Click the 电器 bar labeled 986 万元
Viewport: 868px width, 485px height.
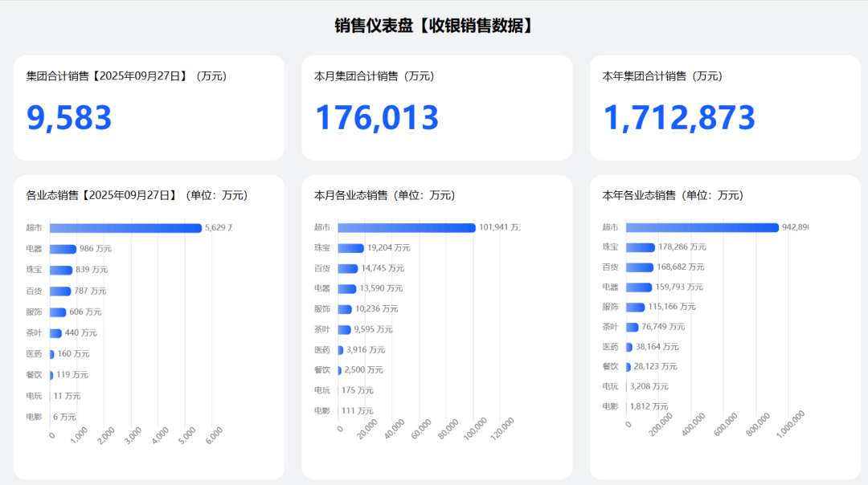(63, 249)
